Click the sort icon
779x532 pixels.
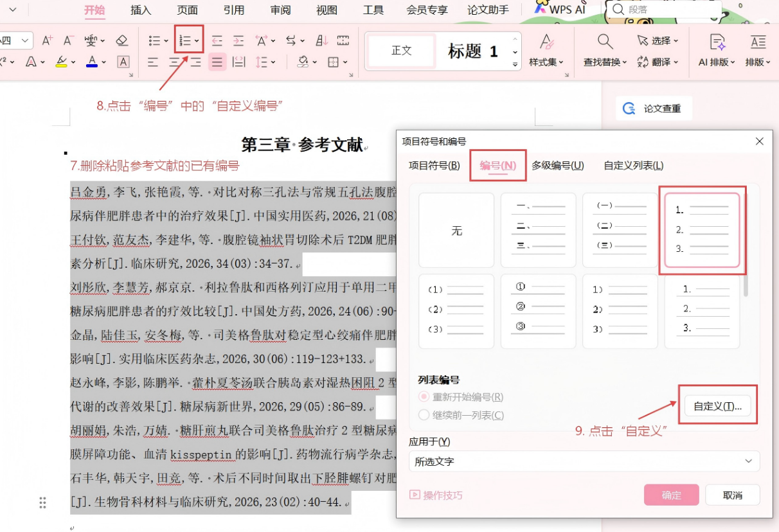pyautogui.click(x=322, y=40)
